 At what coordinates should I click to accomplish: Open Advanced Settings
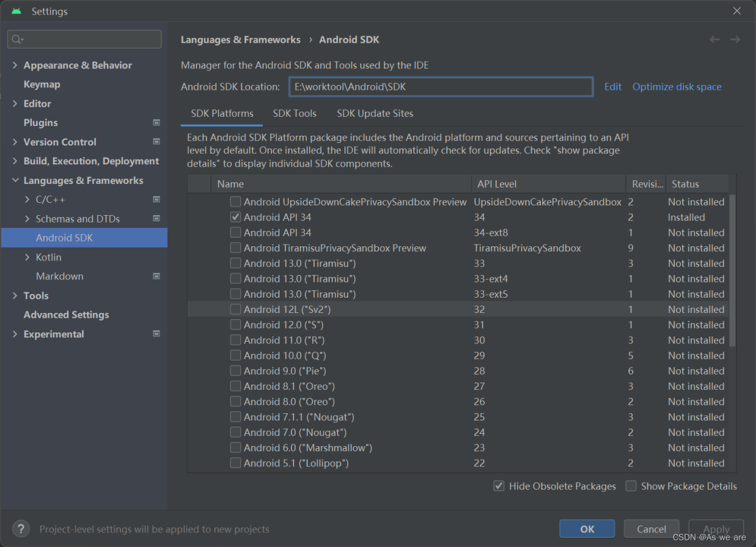pos(66,315)
